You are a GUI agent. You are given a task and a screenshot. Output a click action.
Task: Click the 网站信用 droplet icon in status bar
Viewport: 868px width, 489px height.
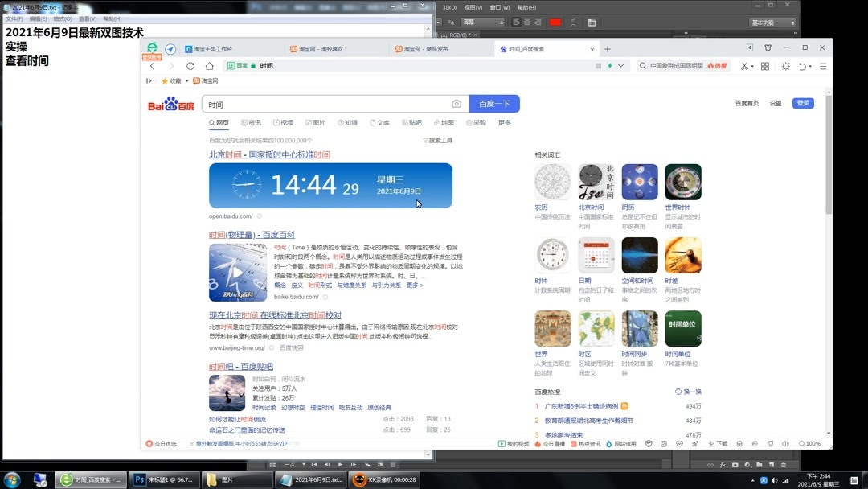coord(609,443)
